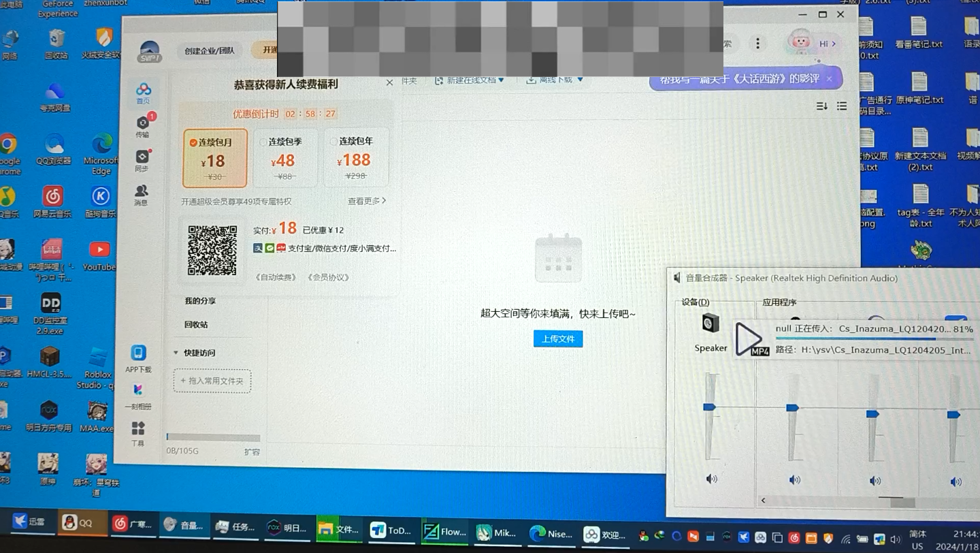The width and height of the screenshot is (980, 553).
Task: Click the 81% file transfer progress bar
Action: click(875, 338)
